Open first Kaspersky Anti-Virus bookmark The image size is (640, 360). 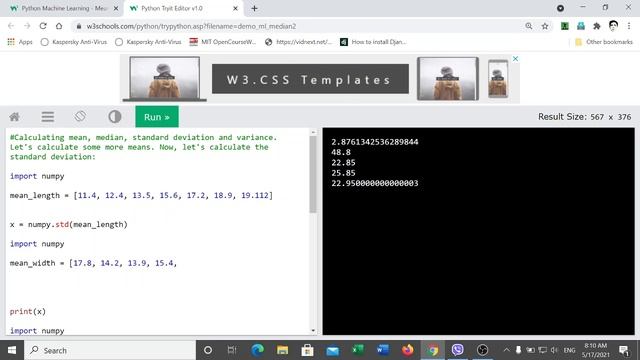(x=74, y=42)
